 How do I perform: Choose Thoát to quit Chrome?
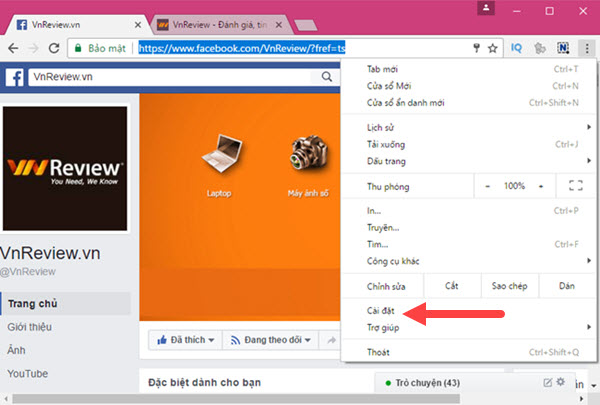tap(468, 352)
